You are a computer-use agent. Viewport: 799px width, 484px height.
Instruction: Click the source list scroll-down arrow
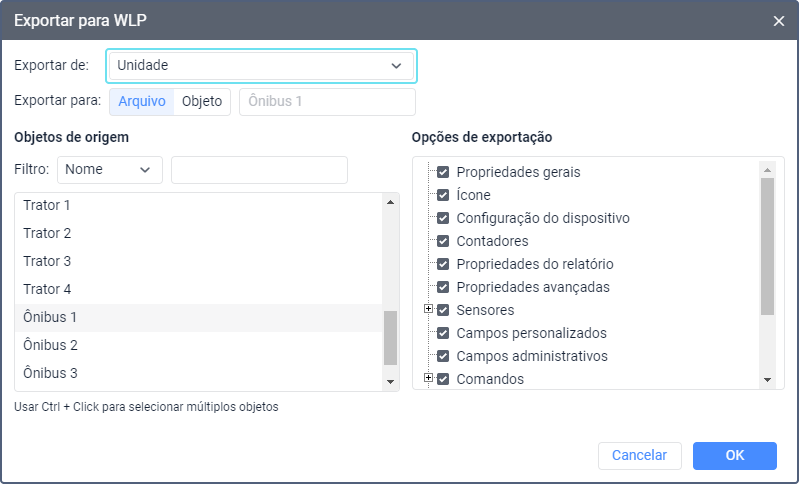[x=390, y=382]
